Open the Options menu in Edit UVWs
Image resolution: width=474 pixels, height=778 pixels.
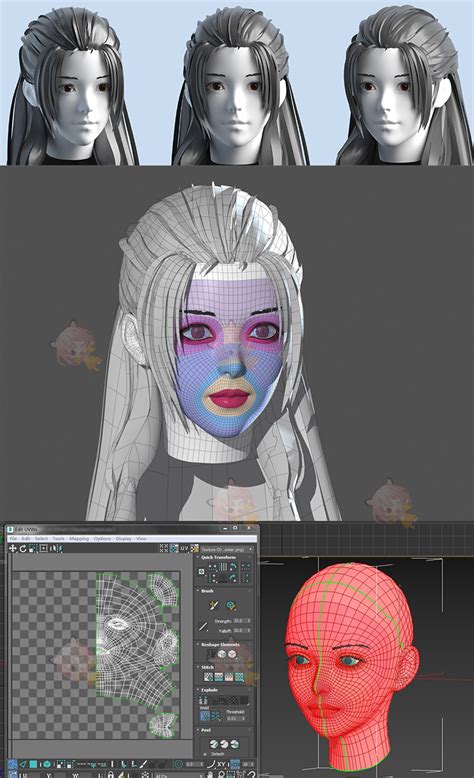tap(102, 539)
